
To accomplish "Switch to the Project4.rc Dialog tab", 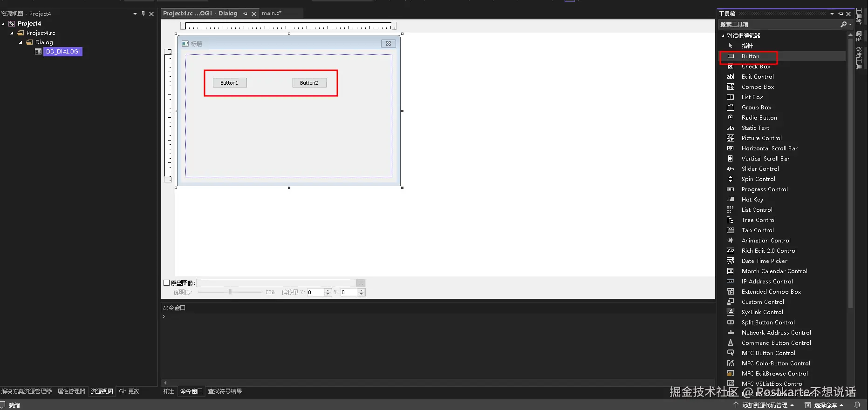I will (200, 13).
